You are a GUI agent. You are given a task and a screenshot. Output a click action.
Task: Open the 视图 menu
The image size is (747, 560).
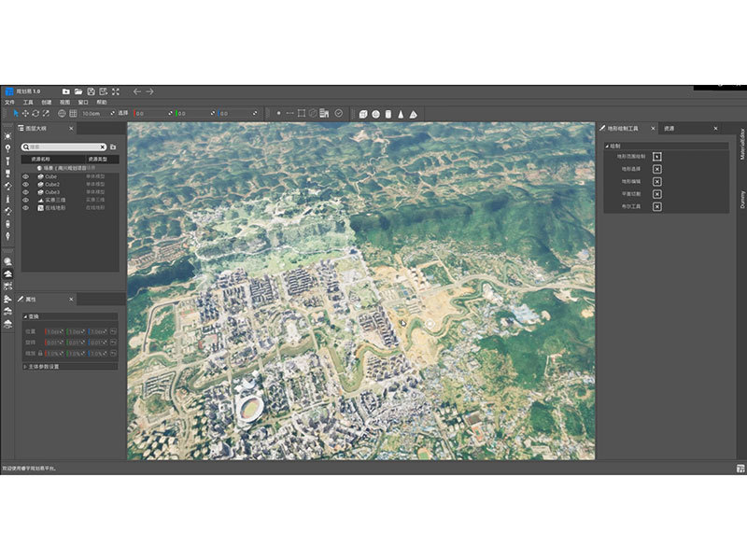click(64, 103)
